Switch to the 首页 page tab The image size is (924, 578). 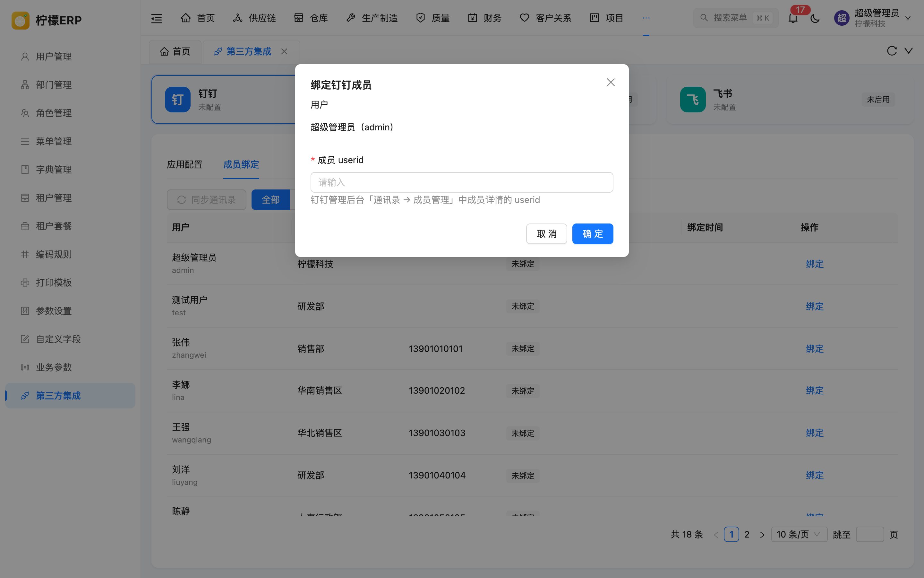(x=175, y=52)
